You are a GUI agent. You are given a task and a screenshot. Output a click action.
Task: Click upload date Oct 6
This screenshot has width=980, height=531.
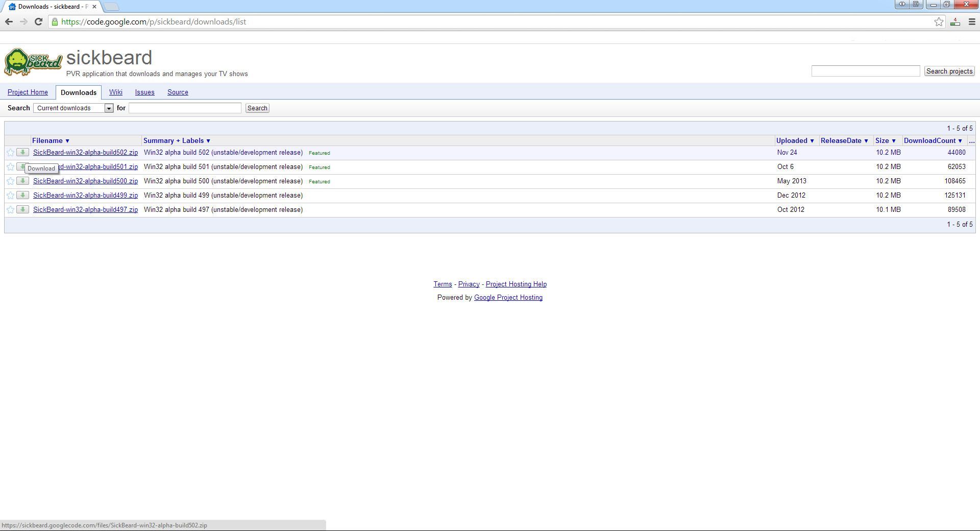[785, 167]
